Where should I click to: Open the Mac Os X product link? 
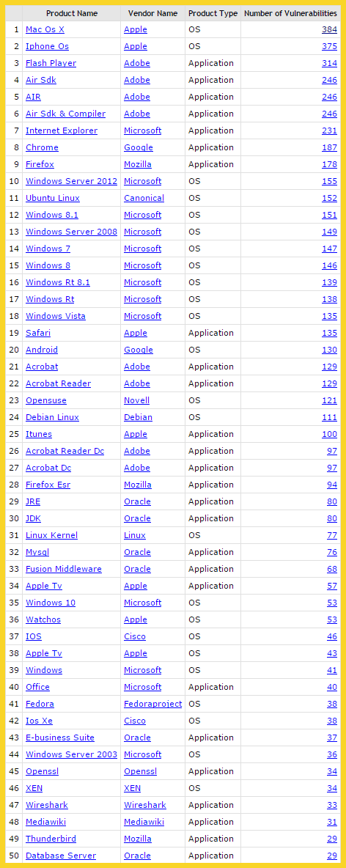(x=45, y=29)
